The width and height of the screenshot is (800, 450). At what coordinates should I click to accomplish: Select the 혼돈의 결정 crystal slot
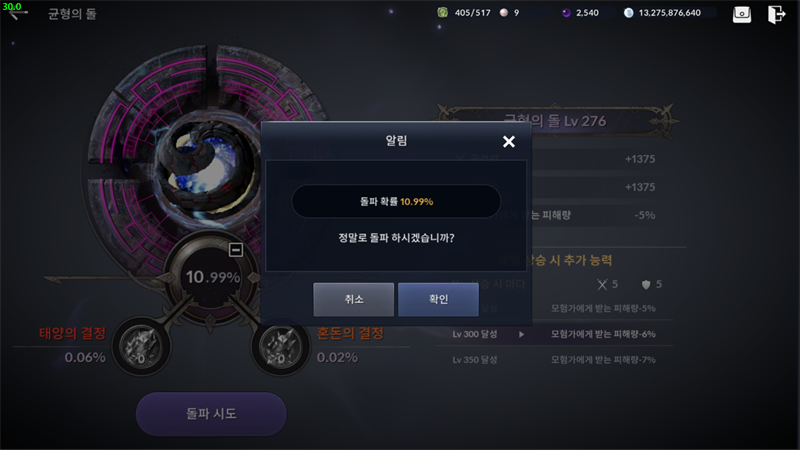tap(280, 347)
